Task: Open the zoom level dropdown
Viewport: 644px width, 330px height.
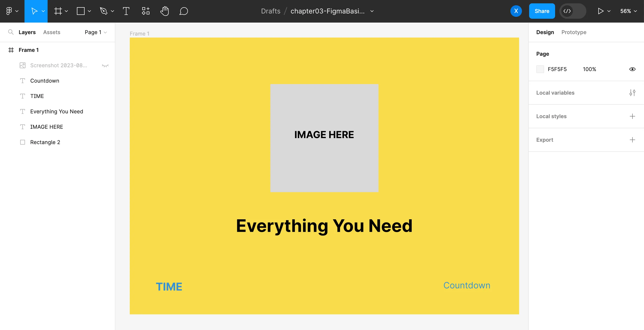Action: pos(628,11)
